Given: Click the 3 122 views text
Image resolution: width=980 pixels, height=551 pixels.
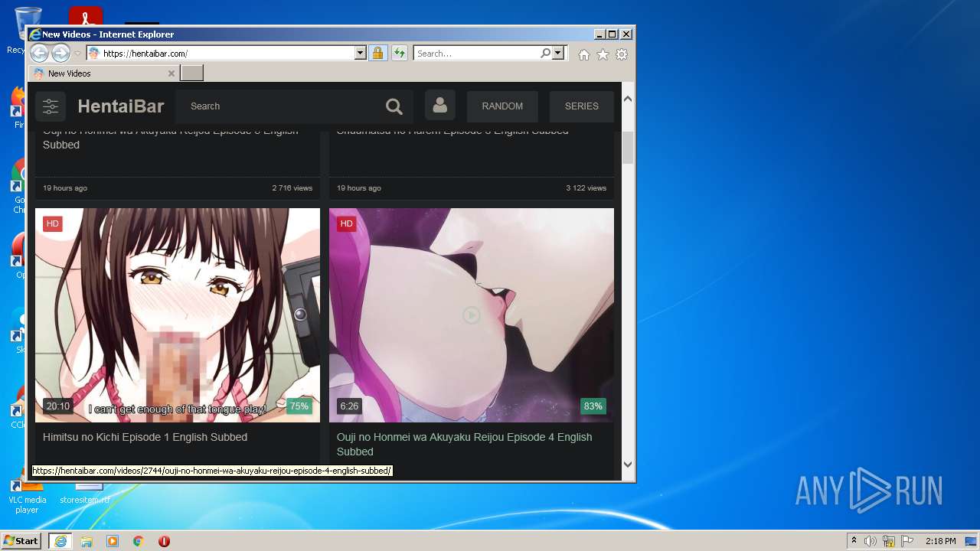Looking at the screenshot, I should click(586, 188).
